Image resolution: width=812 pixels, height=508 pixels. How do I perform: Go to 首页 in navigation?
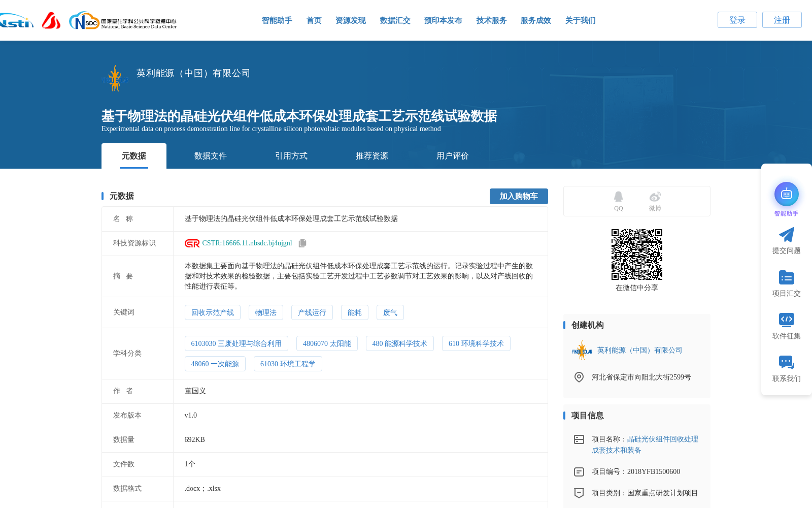point(314,20)
